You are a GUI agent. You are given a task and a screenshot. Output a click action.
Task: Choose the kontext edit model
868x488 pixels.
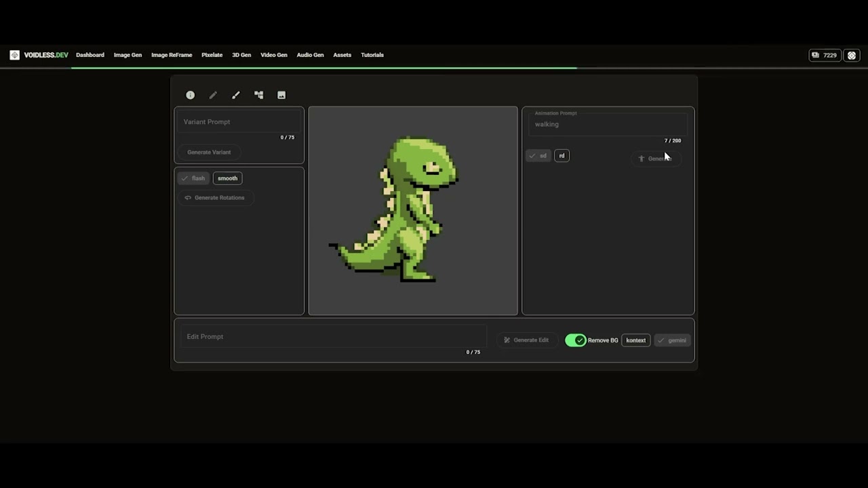[x=635, y=340]
